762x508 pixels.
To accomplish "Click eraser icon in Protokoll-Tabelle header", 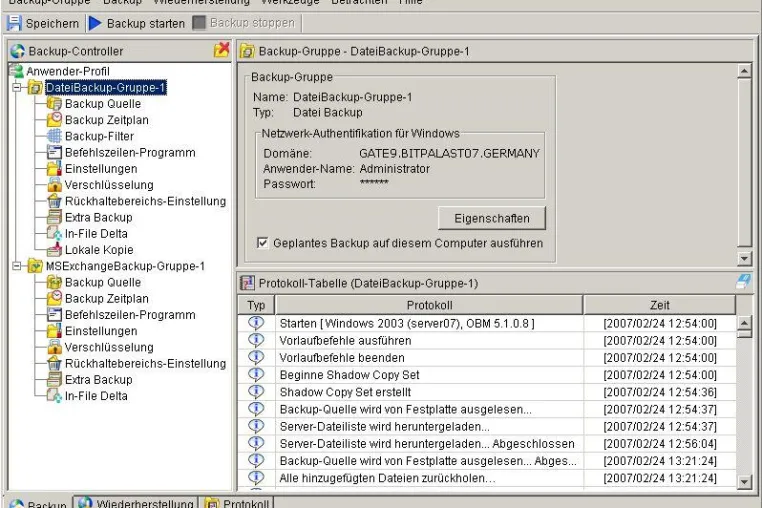I will click(x=743, y=281).
